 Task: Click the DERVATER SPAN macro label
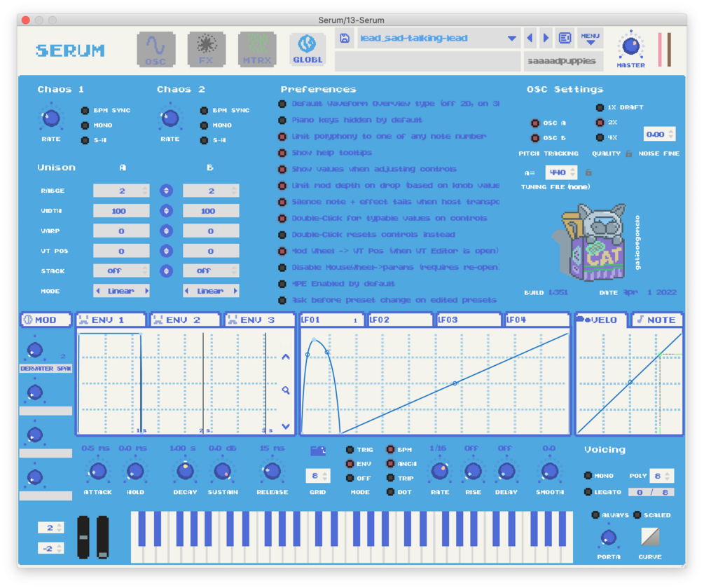46,369
